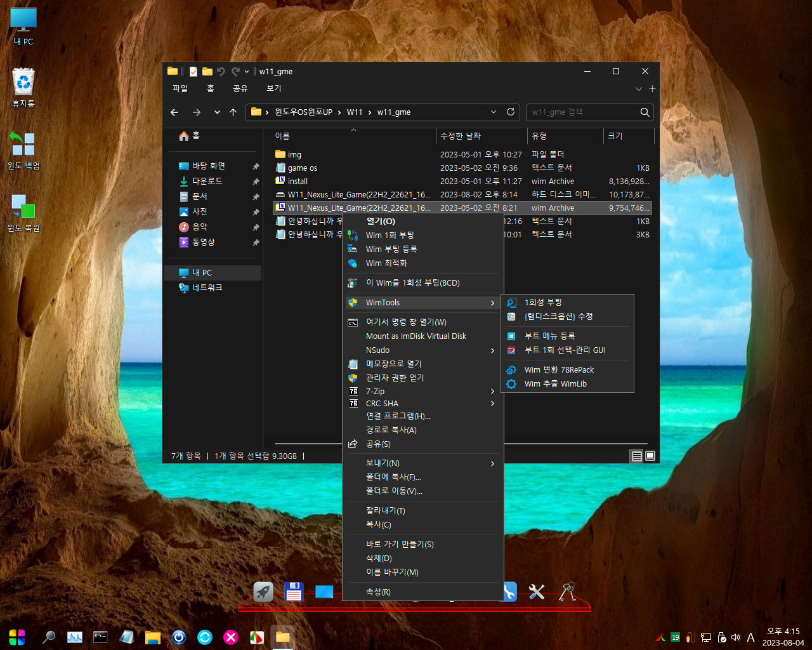Sort by the 수정한 날짜 column header
This screenshot has height=650, width=812.
coord(481,136)
